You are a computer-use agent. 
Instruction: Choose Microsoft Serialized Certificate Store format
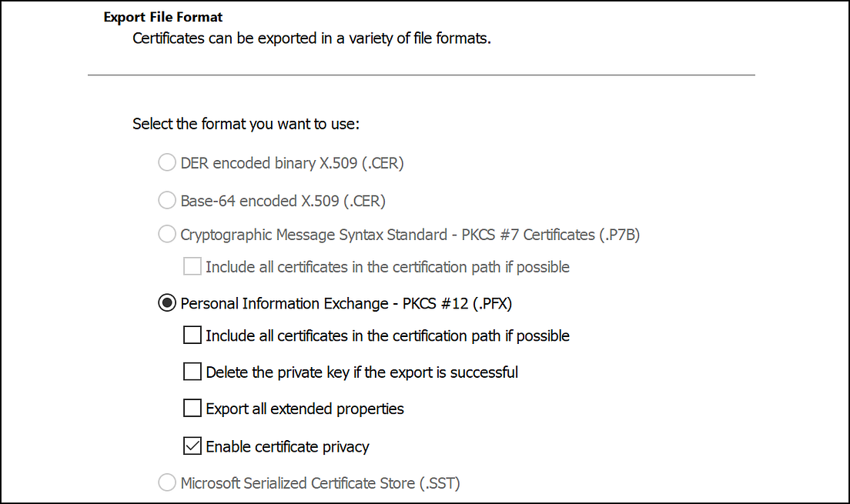pos(167,482)
